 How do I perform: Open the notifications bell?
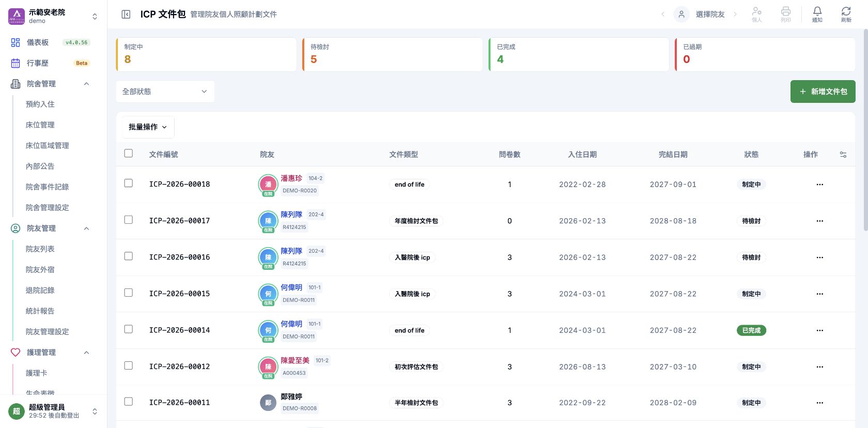(817, 14)
